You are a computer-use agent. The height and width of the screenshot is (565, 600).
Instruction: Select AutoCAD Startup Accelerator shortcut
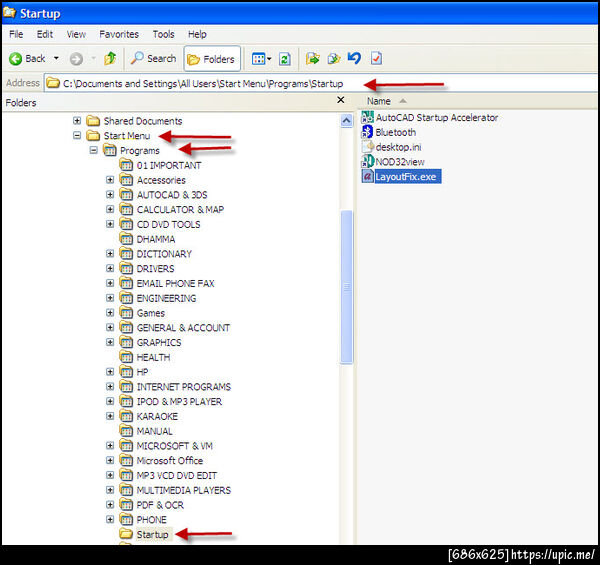[430, 117]
